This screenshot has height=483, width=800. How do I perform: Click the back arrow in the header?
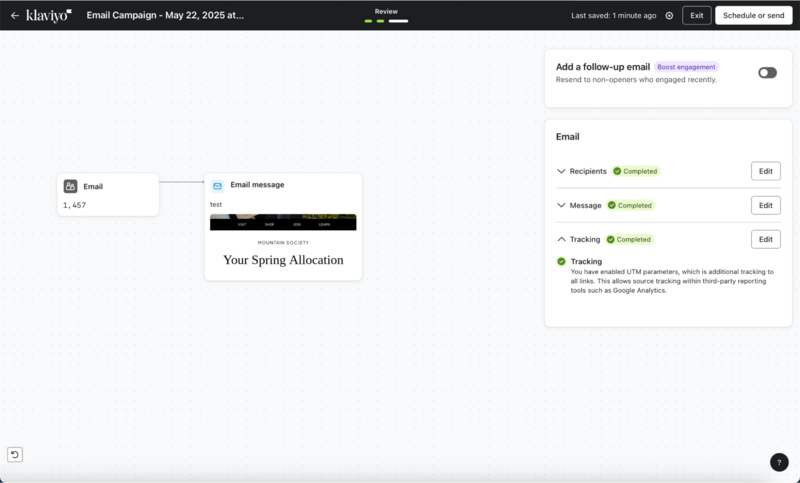[x=14, y=16]
